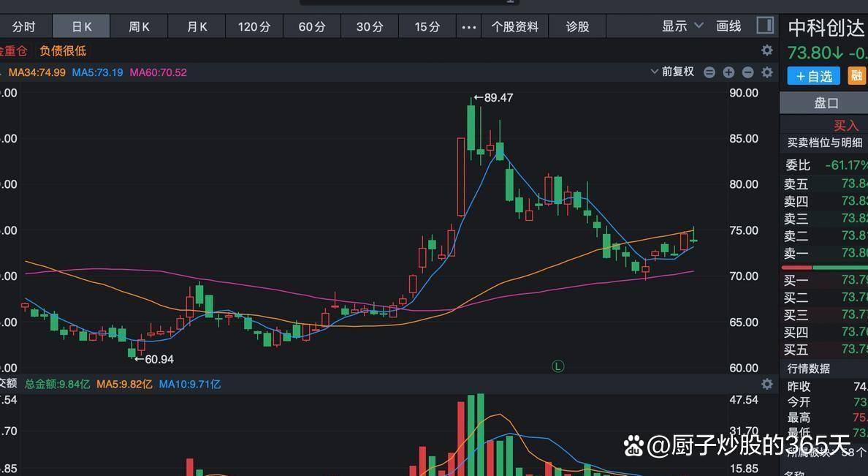Click the green circled L chart marker
868x476 pixels.
[557, 366]
